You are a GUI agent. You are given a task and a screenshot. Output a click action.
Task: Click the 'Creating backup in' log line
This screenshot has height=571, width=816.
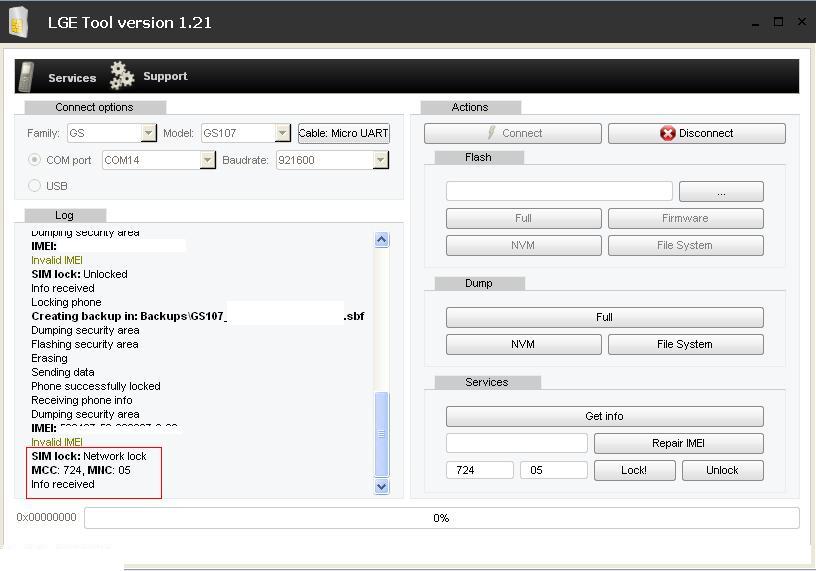point(198,316)
